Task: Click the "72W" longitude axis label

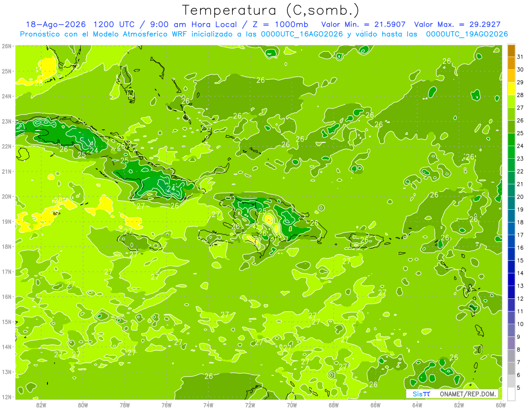Action: pos(250,405)
